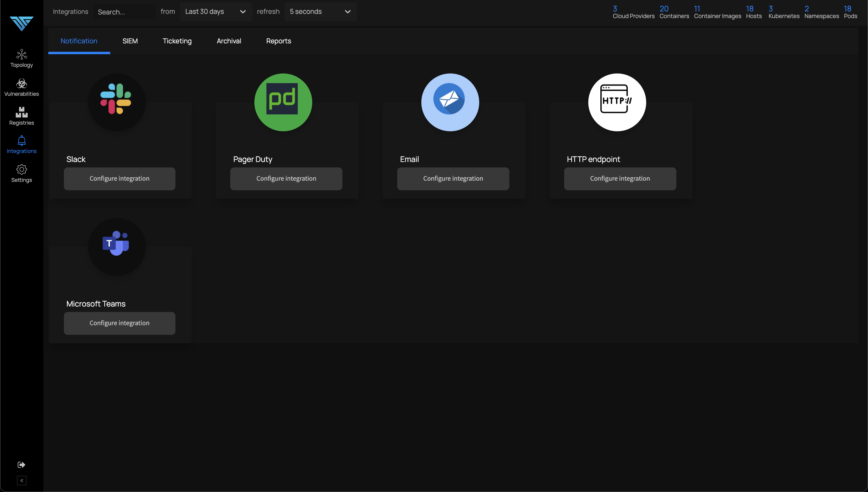Switch to the Reports tab
Screen dimensions: 868x492
point(278,41)
